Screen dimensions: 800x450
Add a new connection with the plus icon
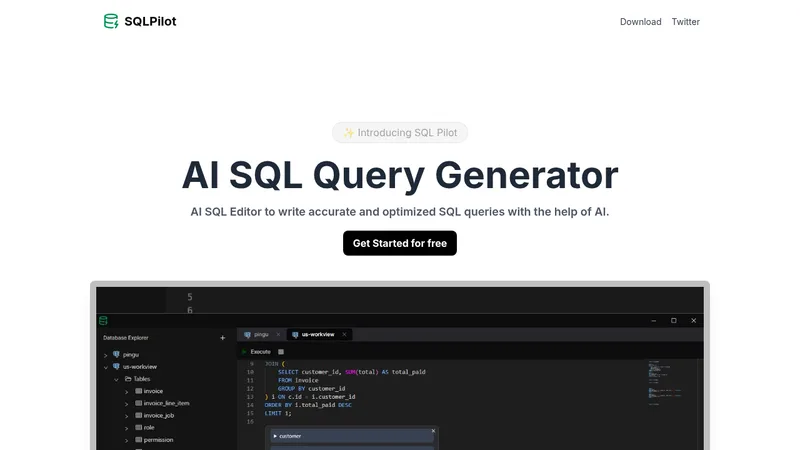pos(222,338)
